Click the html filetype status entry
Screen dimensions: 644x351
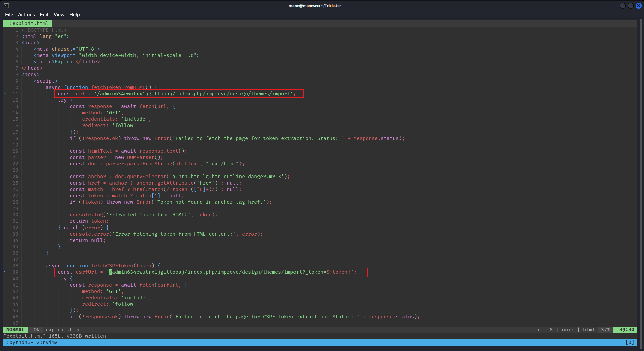[x=589, y=330]
